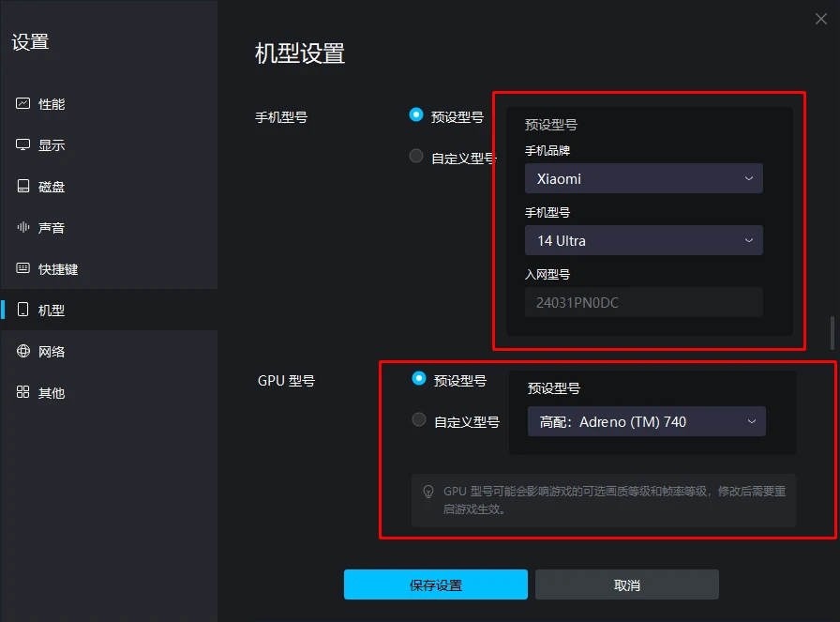Click the GPU restart hint text
Viewport: 840px width, 622px height.
coord(614,500)
